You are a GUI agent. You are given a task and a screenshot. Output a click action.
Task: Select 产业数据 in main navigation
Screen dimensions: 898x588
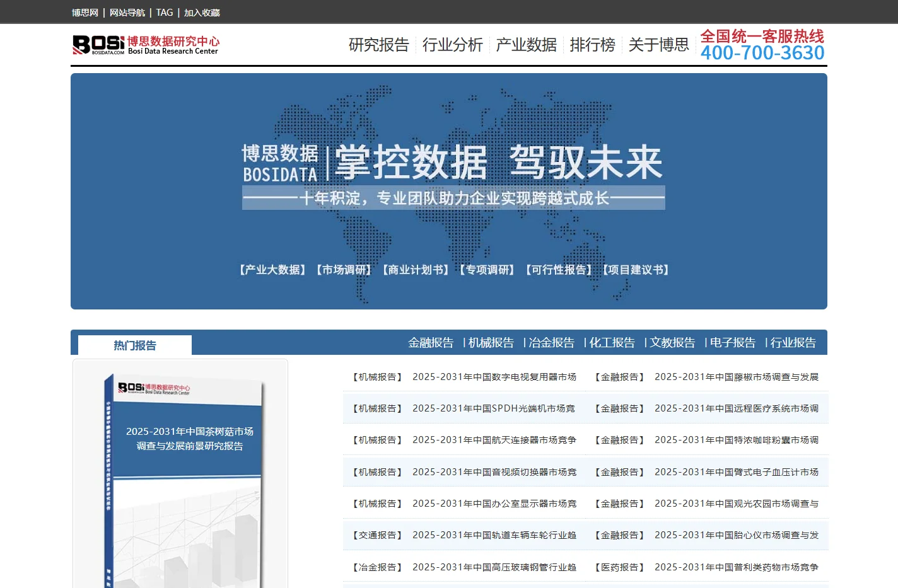coord(527,45)
